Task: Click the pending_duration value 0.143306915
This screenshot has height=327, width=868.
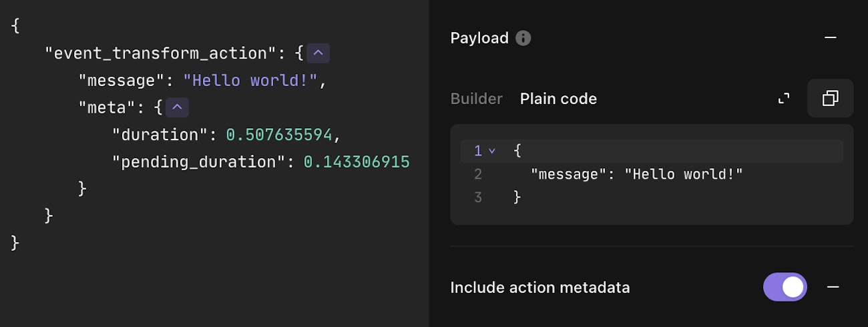Action: click(x=356, y=162)
